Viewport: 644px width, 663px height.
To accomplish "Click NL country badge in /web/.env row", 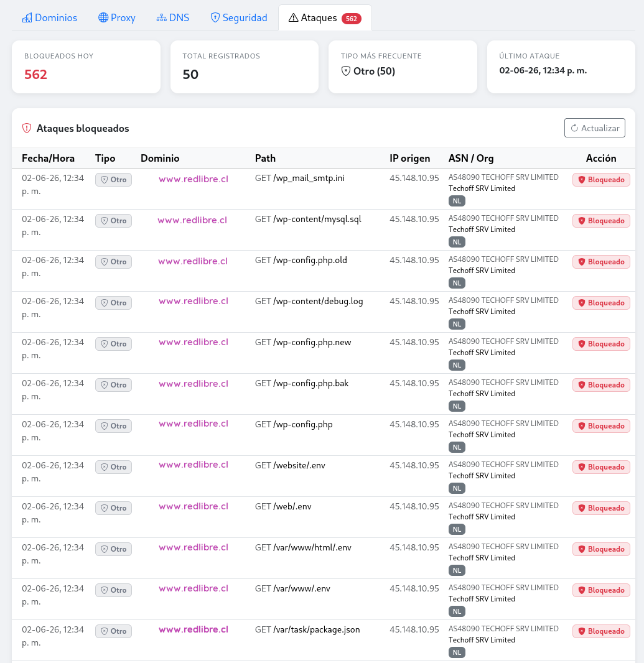I will pos(457,529).
